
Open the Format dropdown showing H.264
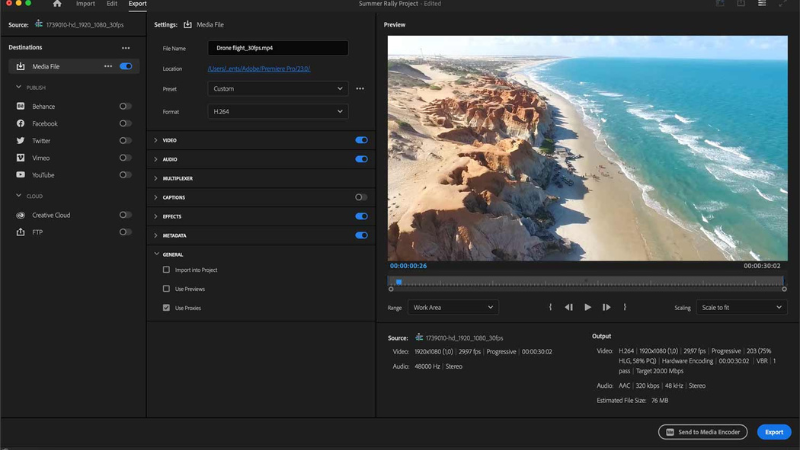(277, 112)
